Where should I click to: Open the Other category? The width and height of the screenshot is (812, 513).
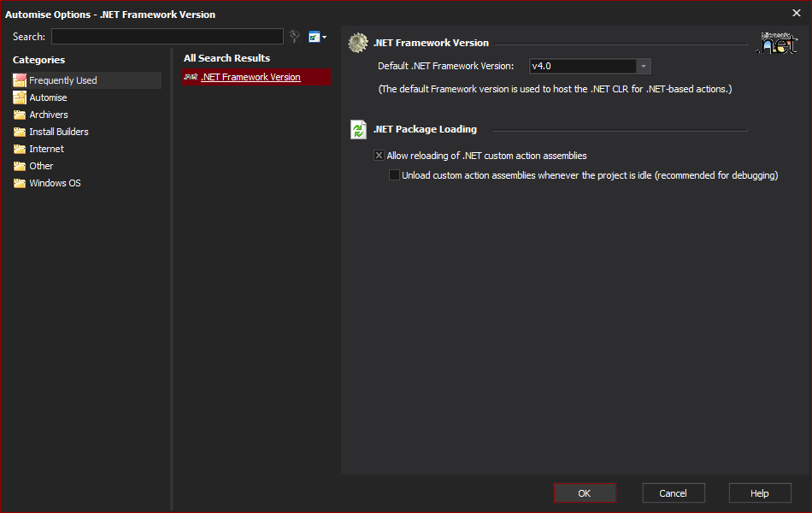point(41,166)
